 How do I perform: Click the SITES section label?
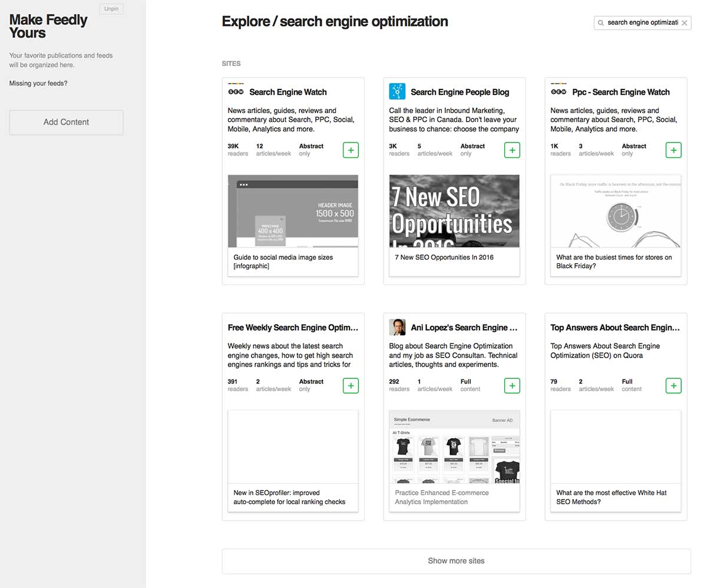click(231, 64)
